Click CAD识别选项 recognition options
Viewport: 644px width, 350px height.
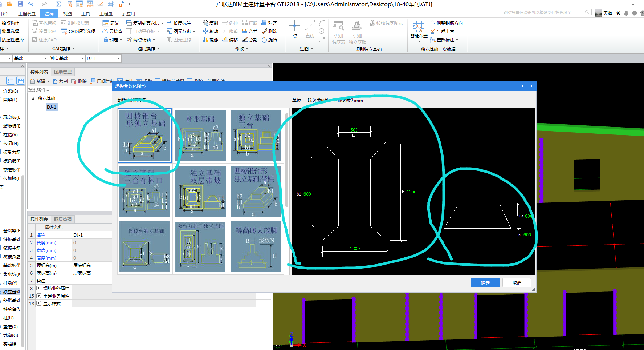(x=78, y=31)
